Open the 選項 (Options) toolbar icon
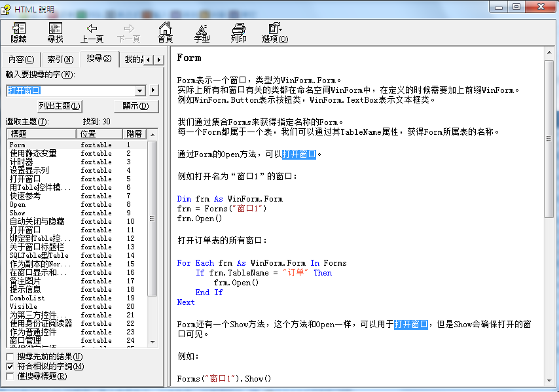The width and height of the screenshot is (559, 392). coord(275,29)
